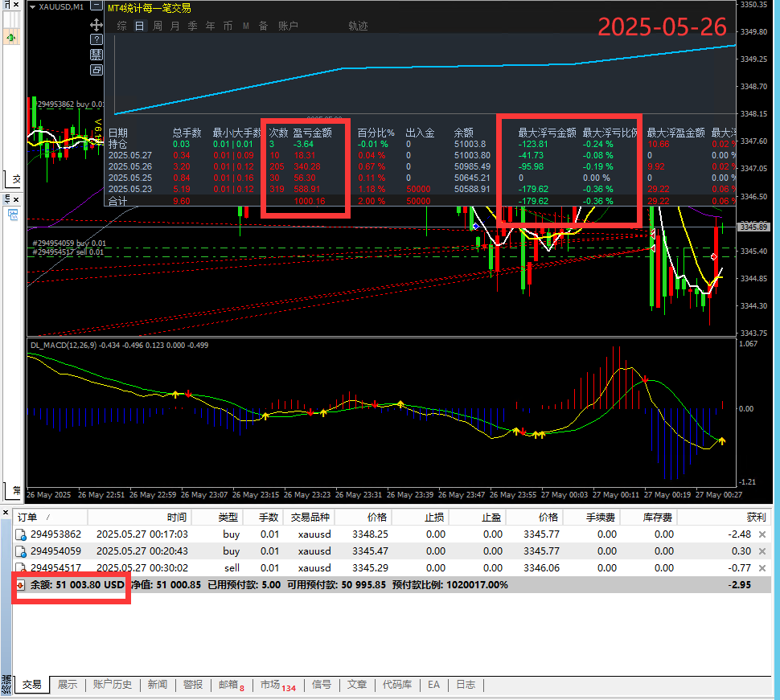
Task: Select the 月 monthly tab
Action: [x=175, y=26]
